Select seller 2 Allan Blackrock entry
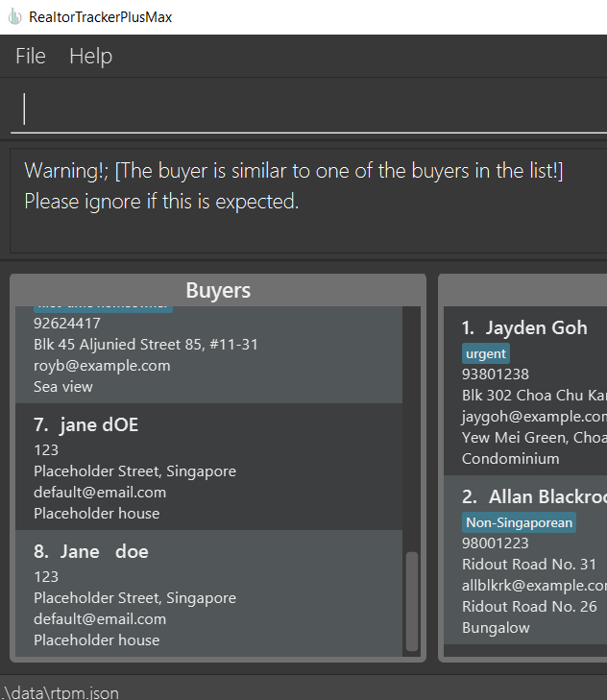The image size is (607, 700). (x=525, y=560)
